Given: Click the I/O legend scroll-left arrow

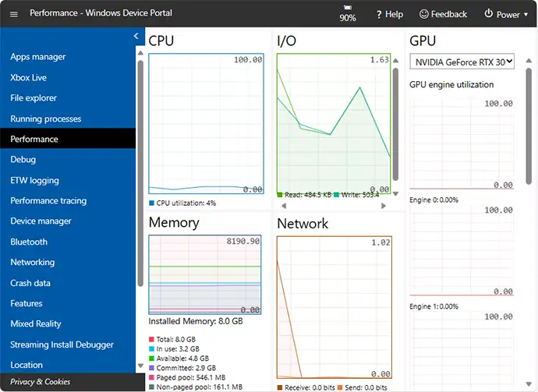Looking at the screenshot, I should [284, 206].
